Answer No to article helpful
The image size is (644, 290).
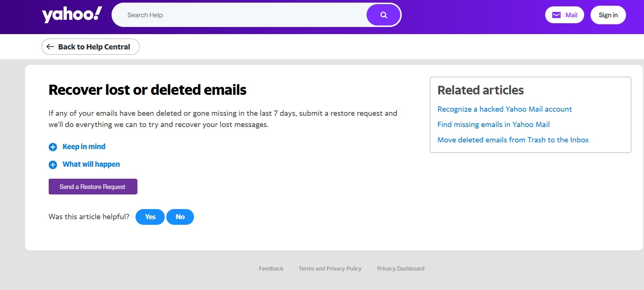(x=180, y=217)
